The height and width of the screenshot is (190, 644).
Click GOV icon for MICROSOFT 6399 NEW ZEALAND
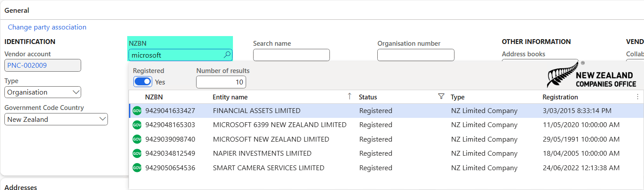click(x=137, y=125)
